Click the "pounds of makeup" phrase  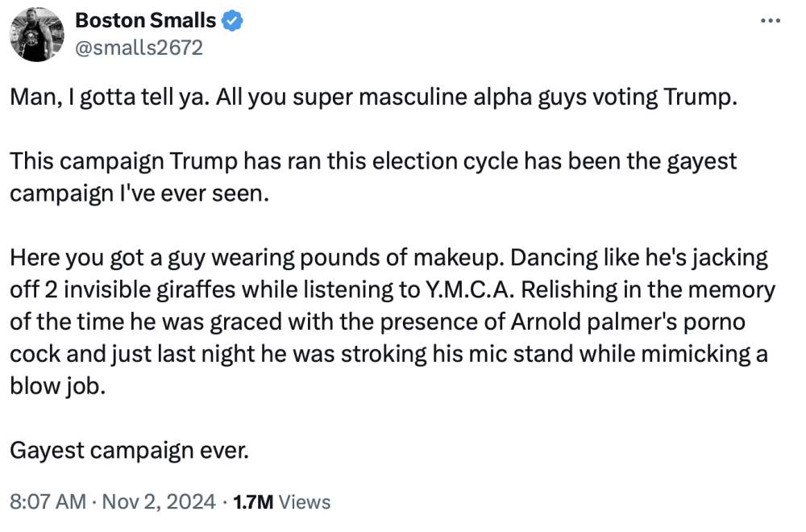click(414, 260)
